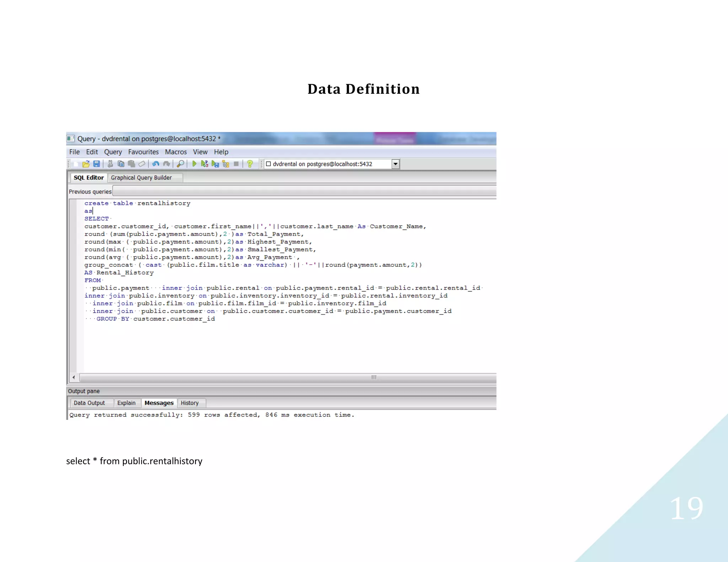Open the View menu
Viewport: 728px width, 562px height.
(x=200, y=152)
